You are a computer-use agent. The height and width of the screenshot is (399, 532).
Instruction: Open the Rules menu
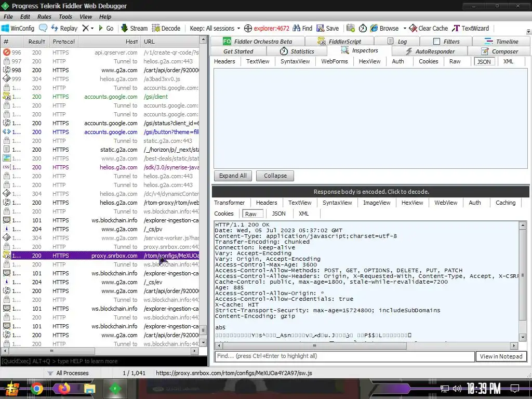45,17
